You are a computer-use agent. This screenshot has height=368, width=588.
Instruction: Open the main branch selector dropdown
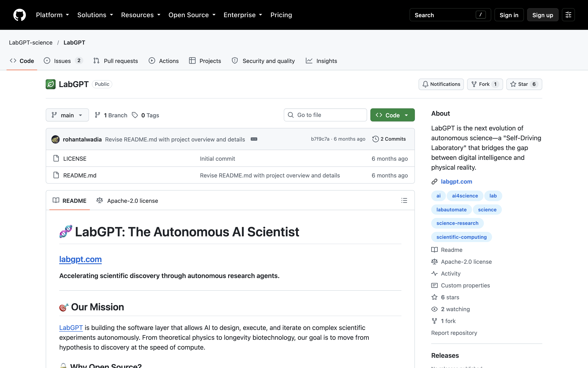coord(67,115)
